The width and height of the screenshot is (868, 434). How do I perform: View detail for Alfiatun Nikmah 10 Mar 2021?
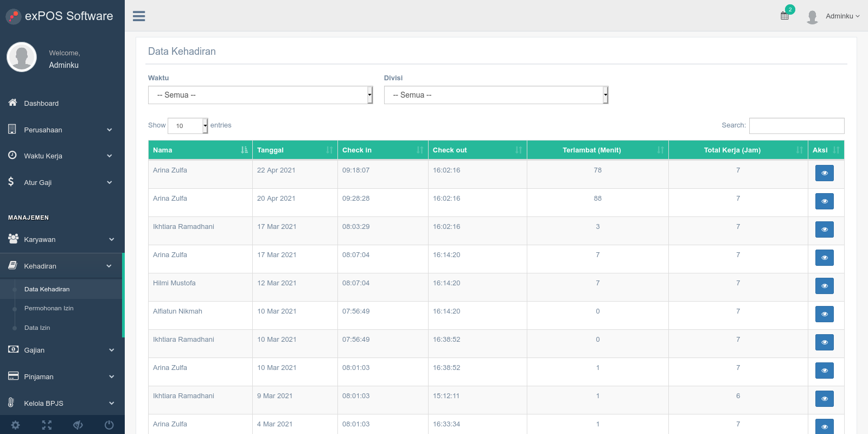coord(825,314)
